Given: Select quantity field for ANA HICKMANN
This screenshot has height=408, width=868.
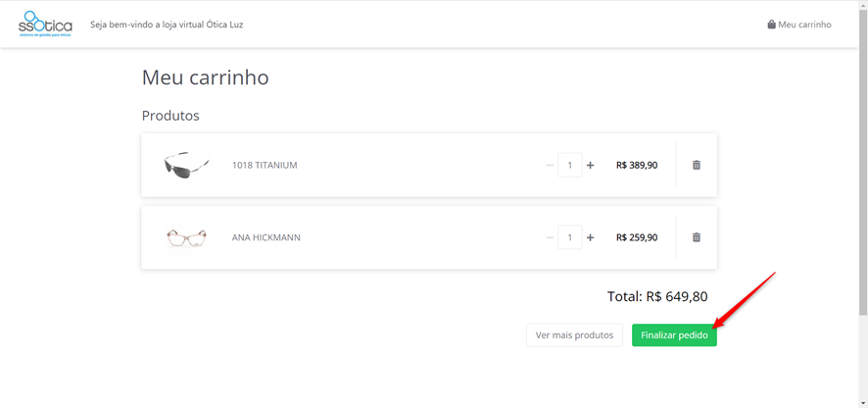Looking at the screenshot, I should click(x=569, y=237).
